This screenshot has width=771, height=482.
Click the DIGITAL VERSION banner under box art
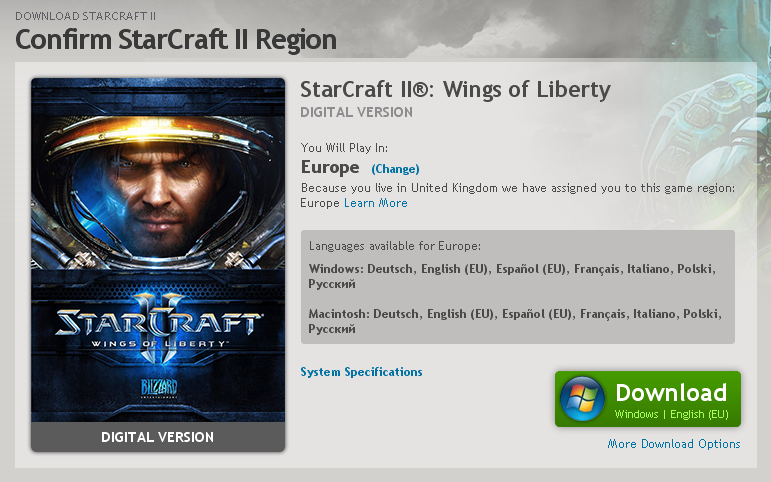[x=158, y=437]
